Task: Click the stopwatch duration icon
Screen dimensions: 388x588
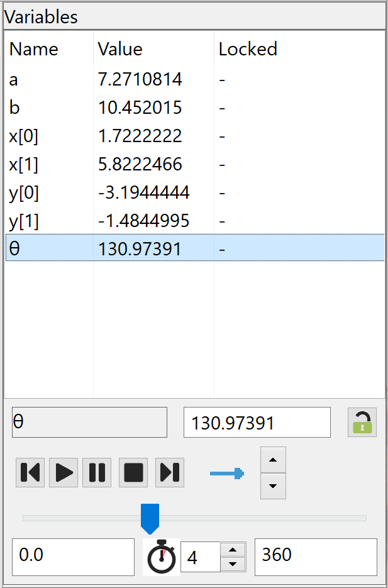Action: pyautogui.click(x=161, y=557)
